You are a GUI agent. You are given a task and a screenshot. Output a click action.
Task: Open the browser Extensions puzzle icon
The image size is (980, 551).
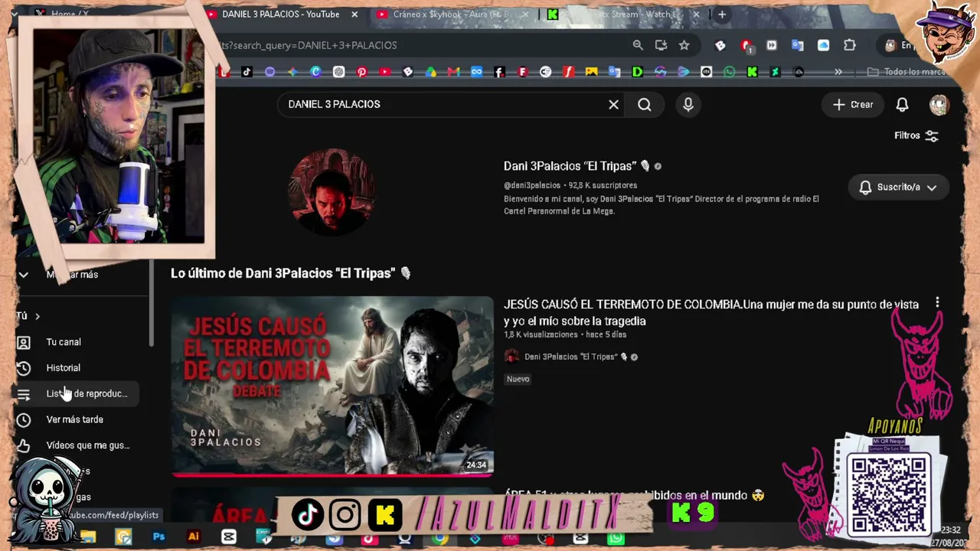point(849,46)
